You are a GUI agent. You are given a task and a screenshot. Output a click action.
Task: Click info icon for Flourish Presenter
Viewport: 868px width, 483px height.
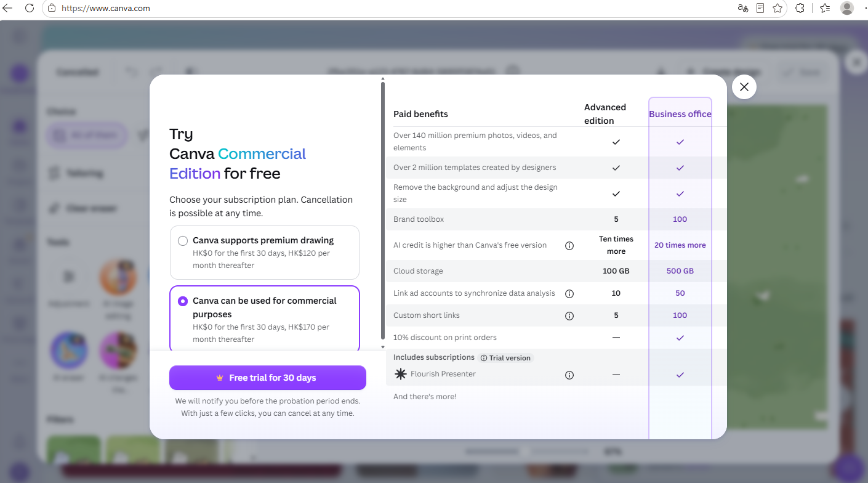569,375
